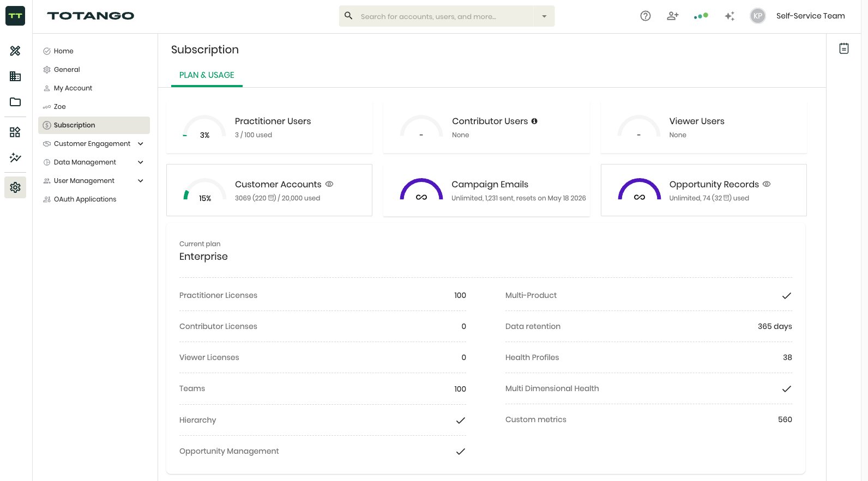Click the Customer Accounts 15% gauge
The height and width of the screenshot is (481, 868).
[204, 190]
